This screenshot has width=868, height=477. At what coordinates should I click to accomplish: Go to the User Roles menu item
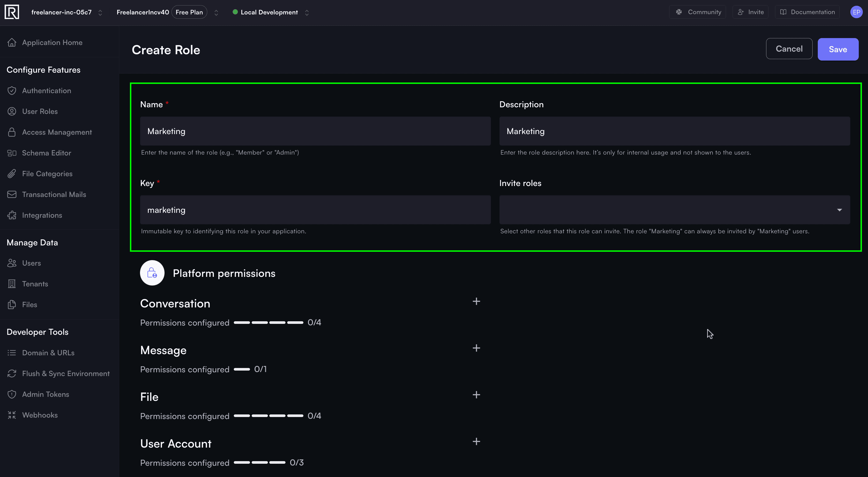[40, 111]
